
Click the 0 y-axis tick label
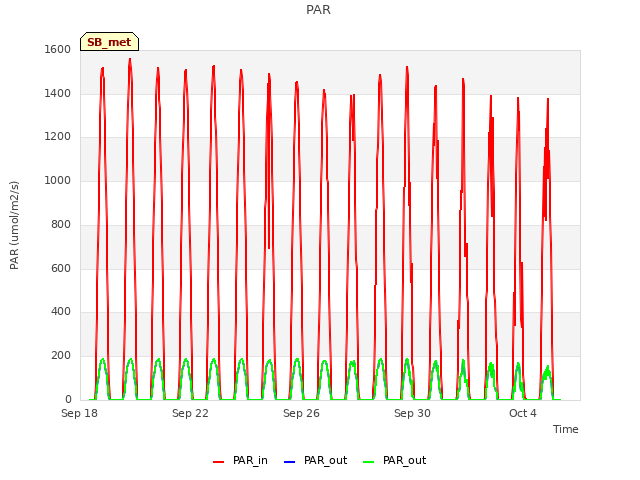tap(68, 399)
